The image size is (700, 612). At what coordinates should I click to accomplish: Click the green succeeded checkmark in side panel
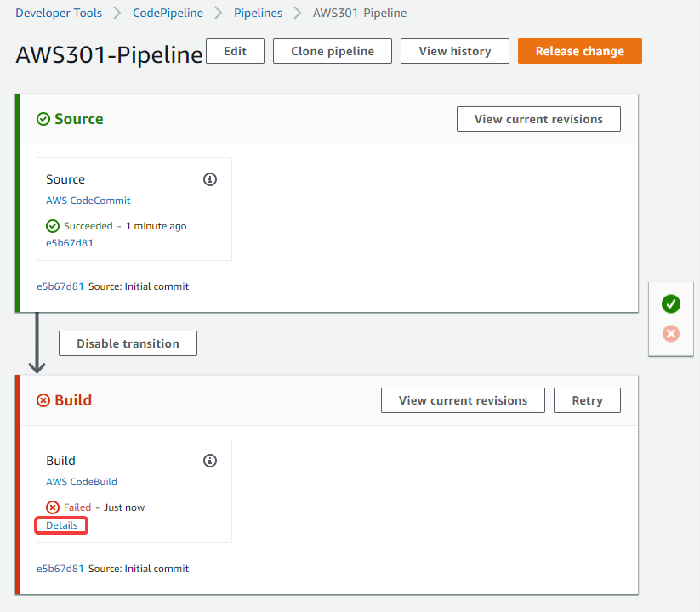click(x=670, y=304)
